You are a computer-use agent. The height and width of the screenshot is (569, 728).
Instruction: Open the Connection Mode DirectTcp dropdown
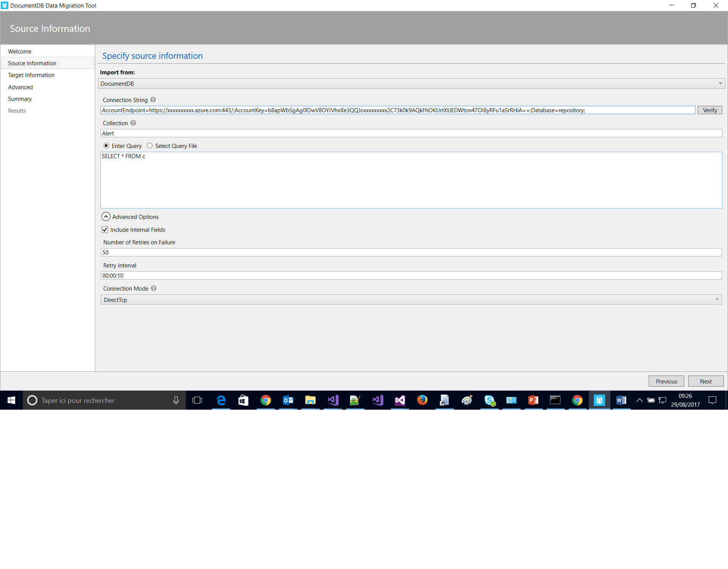coord(411,300)
